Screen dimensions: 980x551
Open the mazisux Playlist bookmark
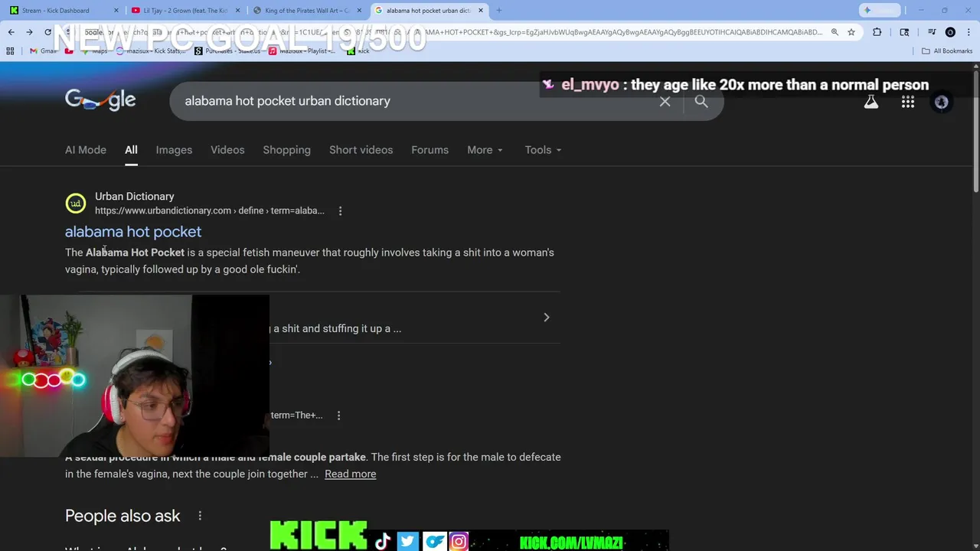point(302,51)
